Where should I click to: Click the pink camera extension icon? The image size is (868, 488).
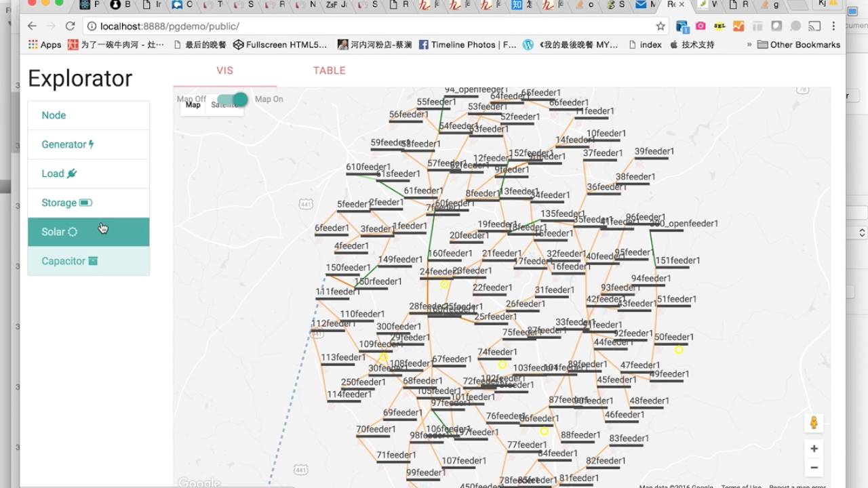pyautogui.click(x=701, y=26)
